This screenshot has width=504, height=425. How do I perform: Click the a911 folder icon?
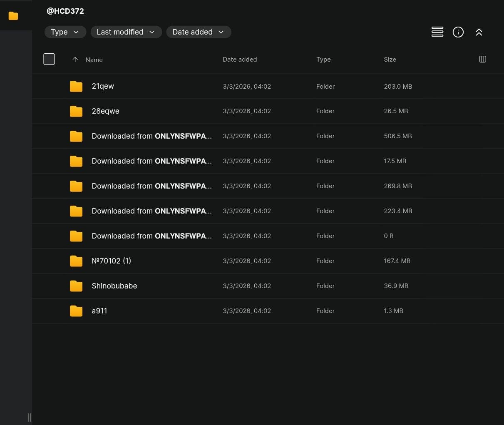pos(76,311)
